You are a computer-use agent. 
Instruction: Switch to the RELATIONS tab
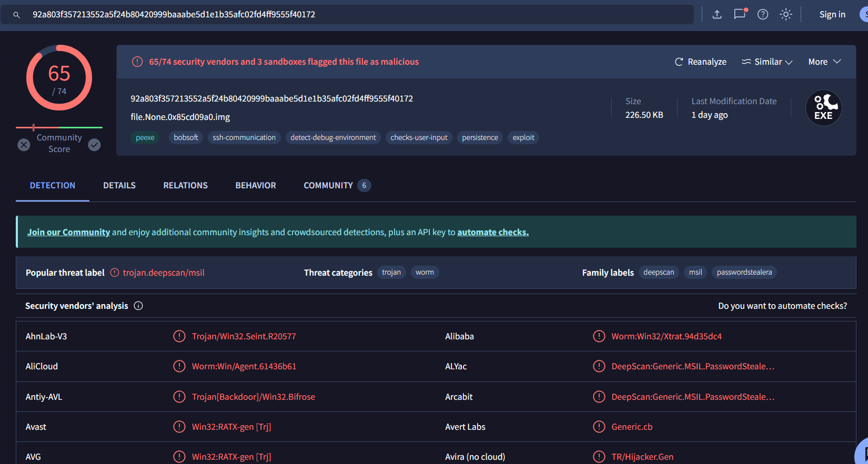tap(185, 185)
